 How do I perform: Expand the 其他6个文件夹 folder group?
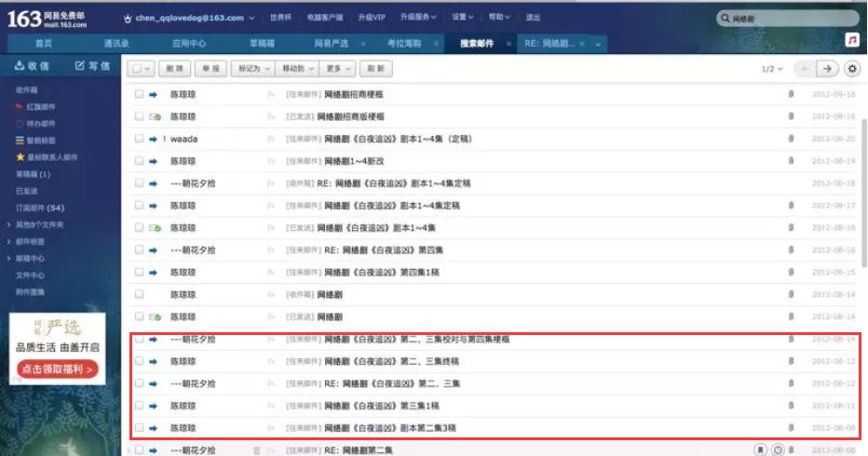coord(39,224)
